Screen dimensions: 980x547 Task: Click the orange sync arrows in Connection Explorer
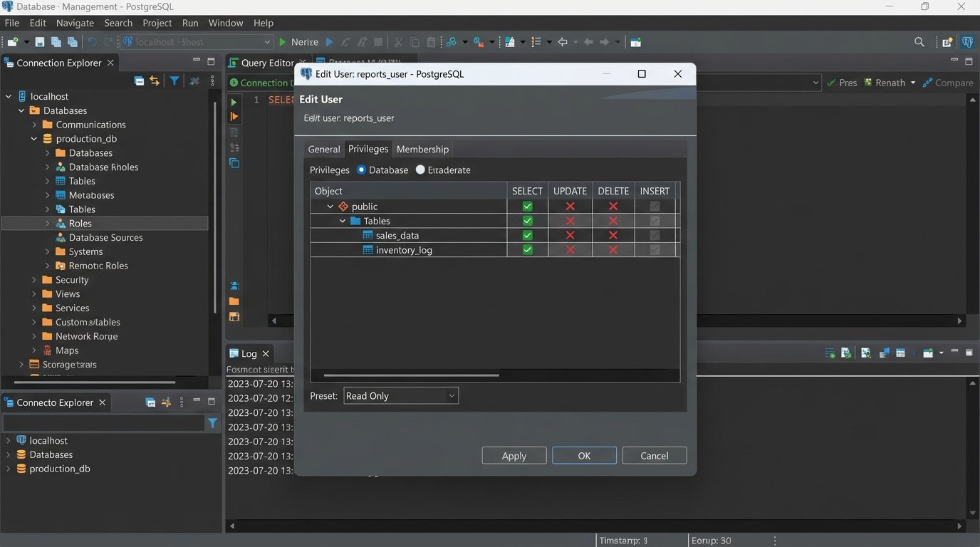(155, 80)
